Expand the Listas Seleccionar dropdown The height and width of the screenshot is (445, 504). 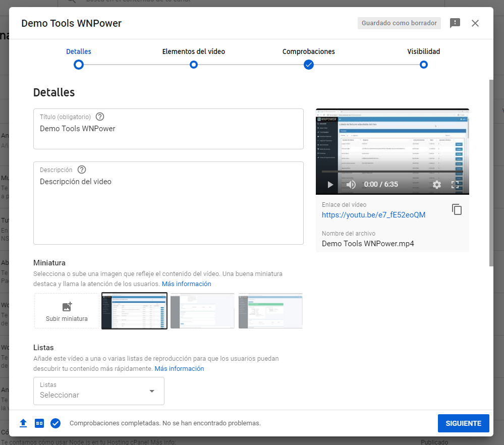point(99,391)
